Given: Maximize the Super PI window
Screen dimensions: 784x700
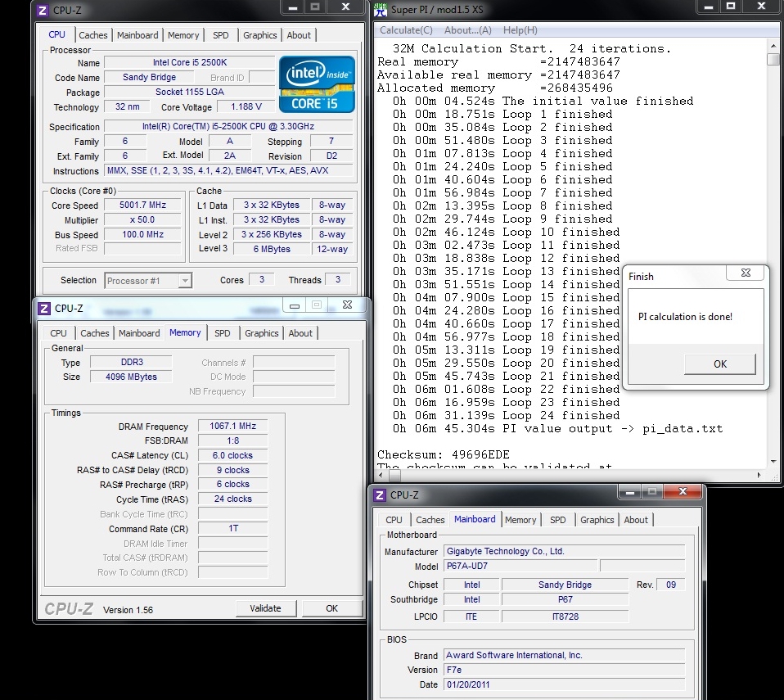Looking at the screenshot, I should click(x=732, y=6).
